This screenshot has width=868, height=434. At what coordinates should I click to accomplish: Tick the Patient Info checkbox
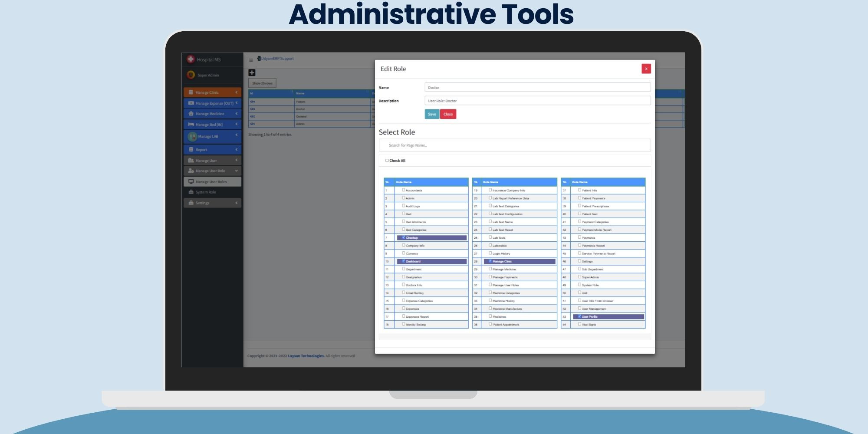579,190
